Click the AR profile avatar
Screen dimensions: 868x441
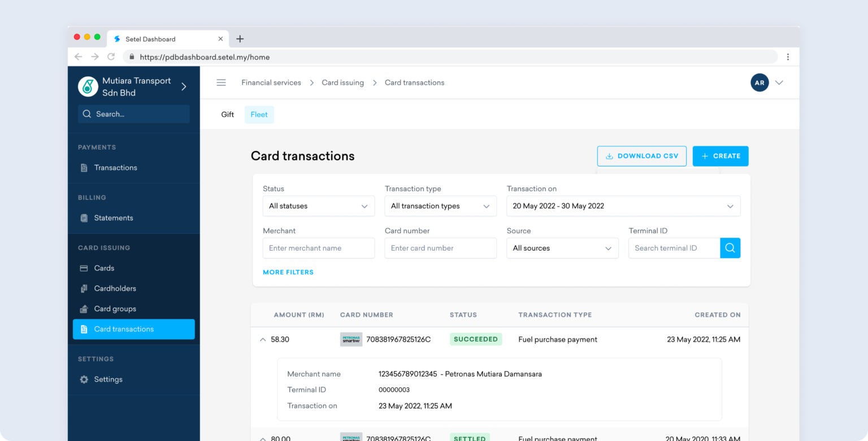tap(759, 82)
